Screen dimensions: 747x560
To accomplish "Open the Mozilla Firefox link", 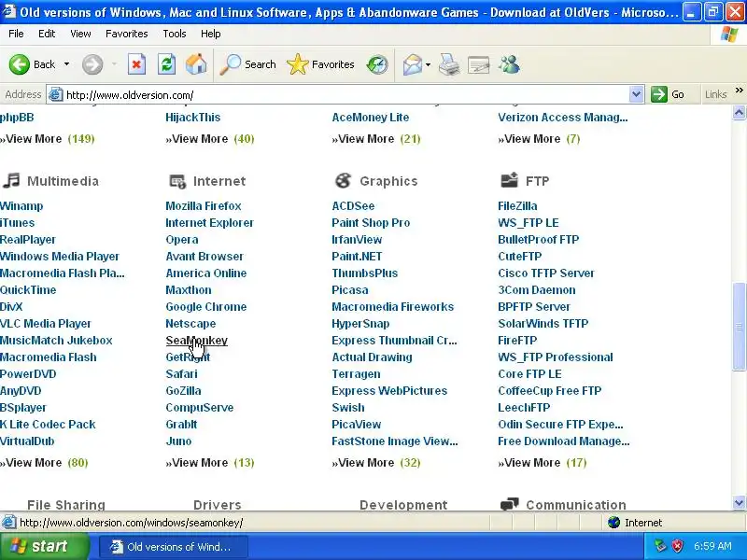I will point(204,206).
